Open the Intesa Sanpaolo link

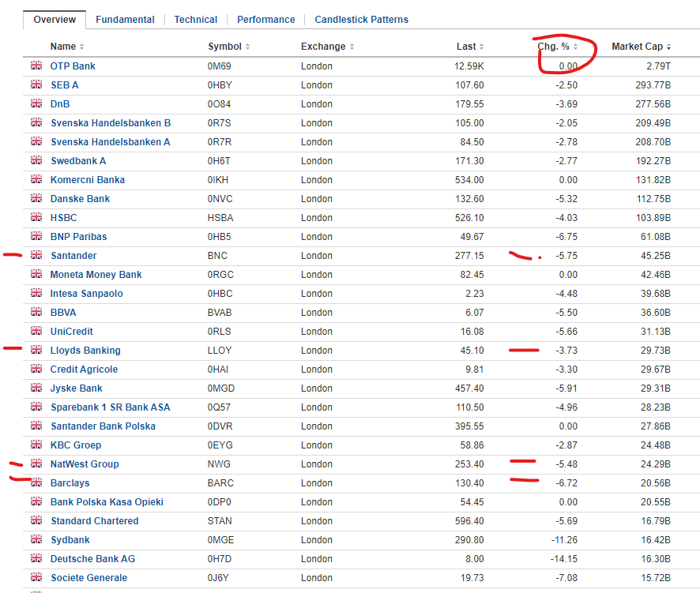click(x=87, y=294)
